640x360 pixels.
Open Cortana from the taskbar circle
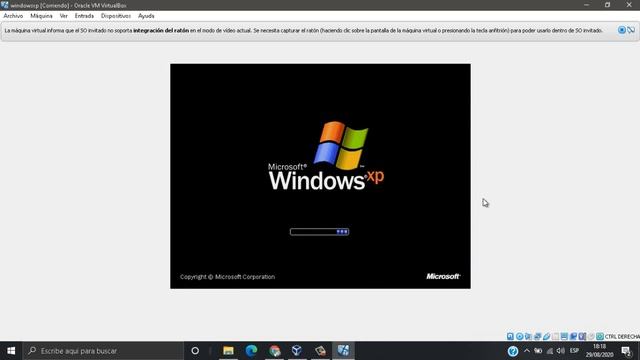(195, 351)
